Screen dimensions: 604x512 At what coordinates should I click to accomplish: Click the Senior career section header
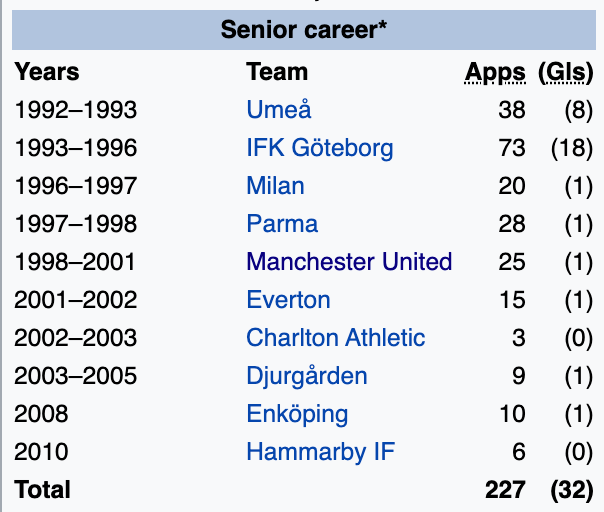coord(304,30)
